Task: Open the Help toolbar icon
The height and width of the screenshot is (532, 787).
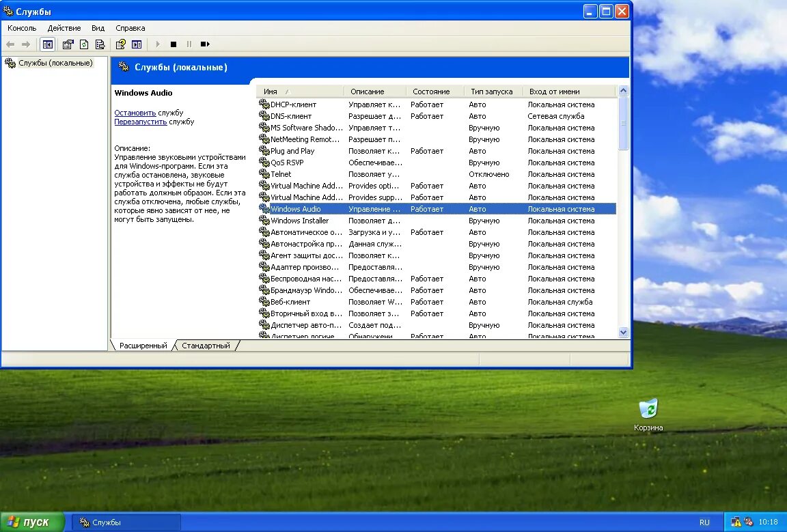Action: point(120,44)
